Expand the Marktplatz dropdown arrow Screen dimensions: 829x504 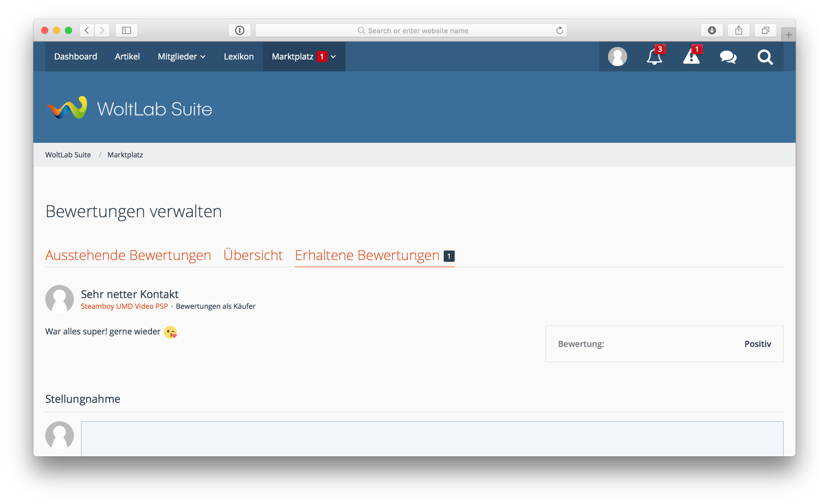(x=334, y=57)
